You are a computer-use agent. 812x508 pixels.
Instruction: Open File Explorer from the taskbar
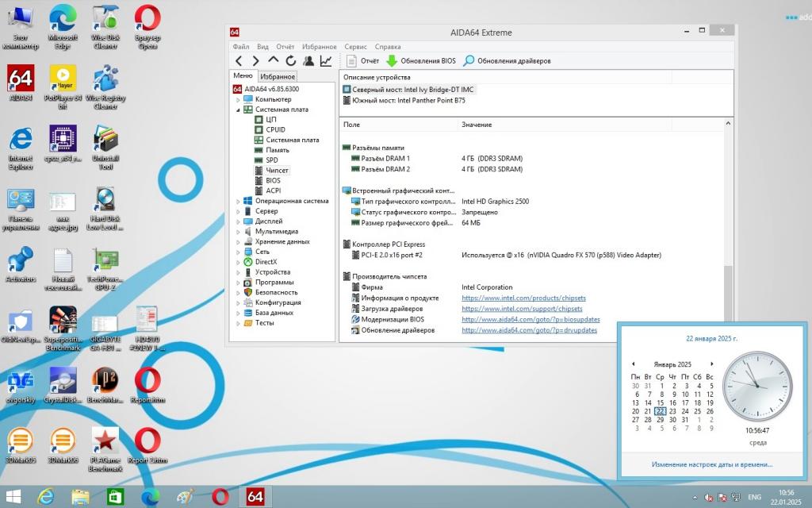(80, 497)
